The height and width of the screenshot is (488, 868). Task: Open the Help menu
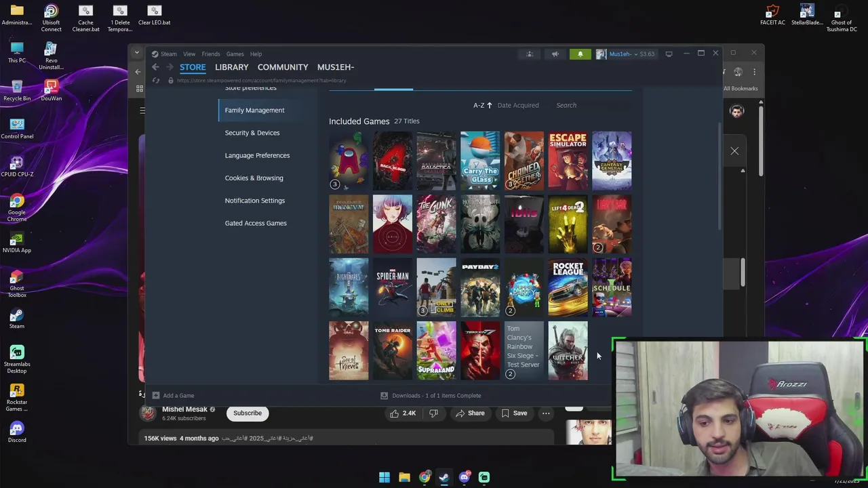pos(256,54)
